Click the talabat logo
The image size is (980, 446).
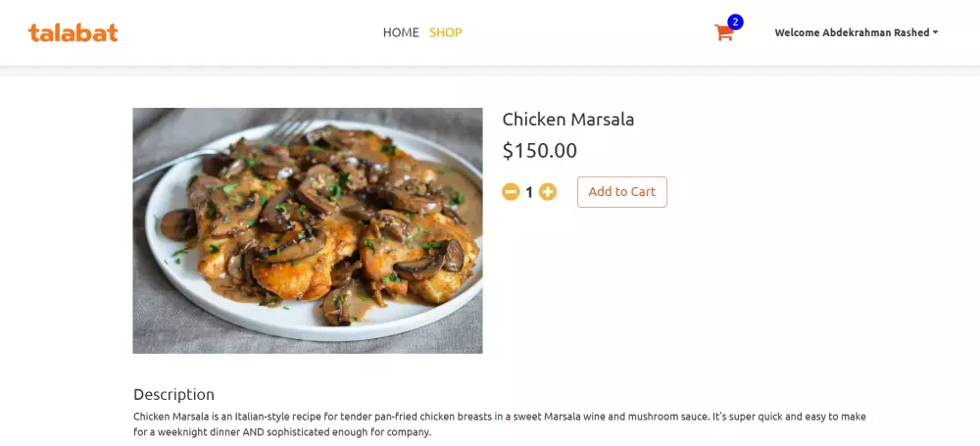pos(73,32)
